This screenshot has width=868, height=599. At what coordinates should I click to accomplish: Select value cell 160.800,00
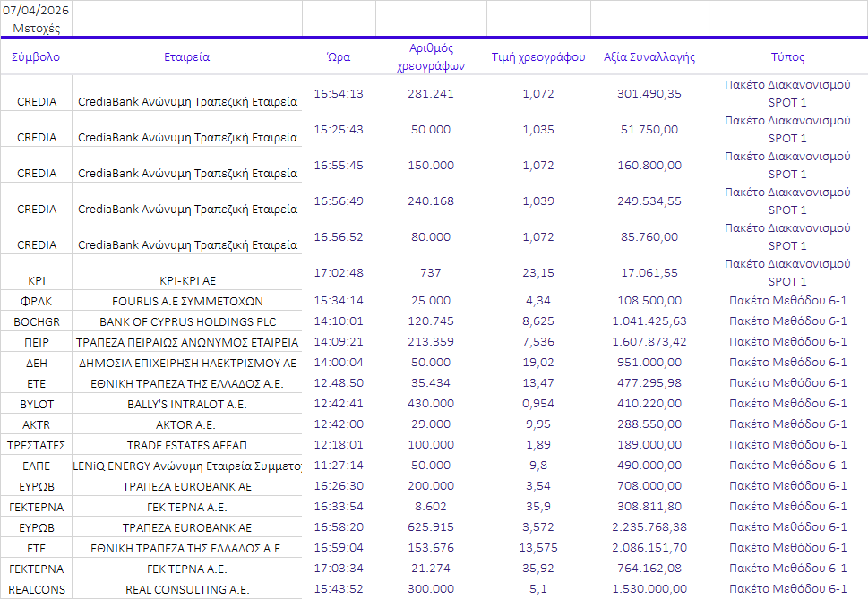[649, 166]
